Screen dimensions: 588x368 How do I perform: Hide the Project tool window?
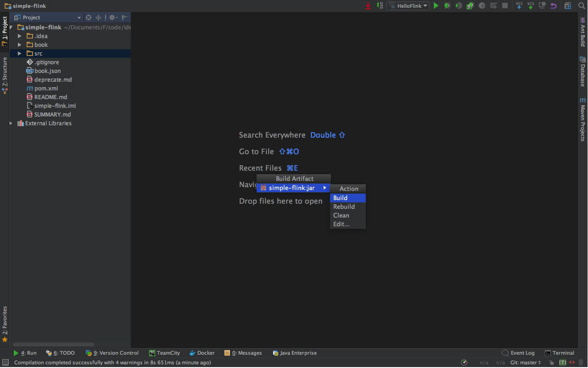pyautogui.click(x=125, y=17)
